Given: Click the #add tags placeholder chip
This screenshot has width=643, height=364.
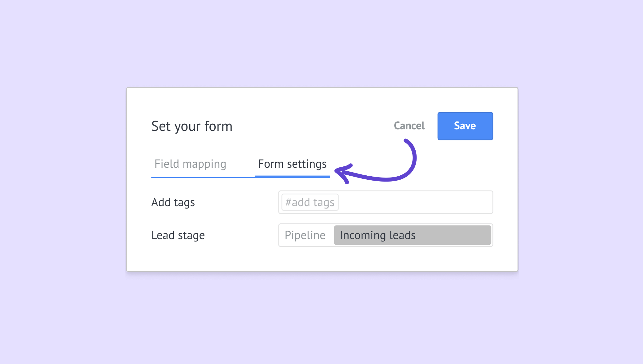Looking at the screenshot, I should (310, 202).
